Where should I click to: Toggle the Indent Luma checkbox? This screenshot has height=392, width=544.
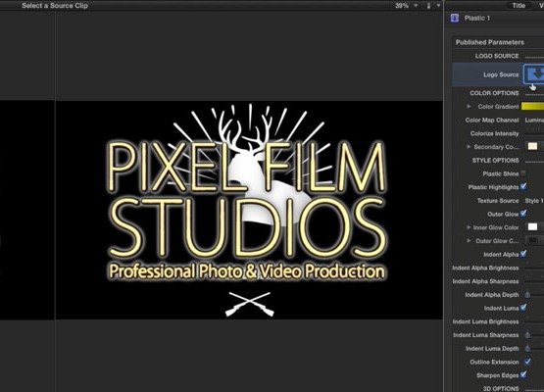point(523,308)
